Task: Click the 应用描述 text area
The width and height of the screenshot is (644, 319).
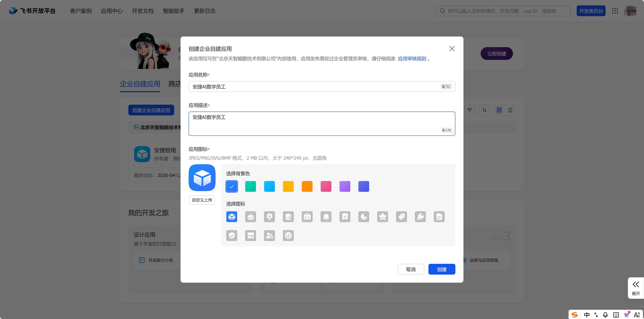Action: click(x=322, y=123)
